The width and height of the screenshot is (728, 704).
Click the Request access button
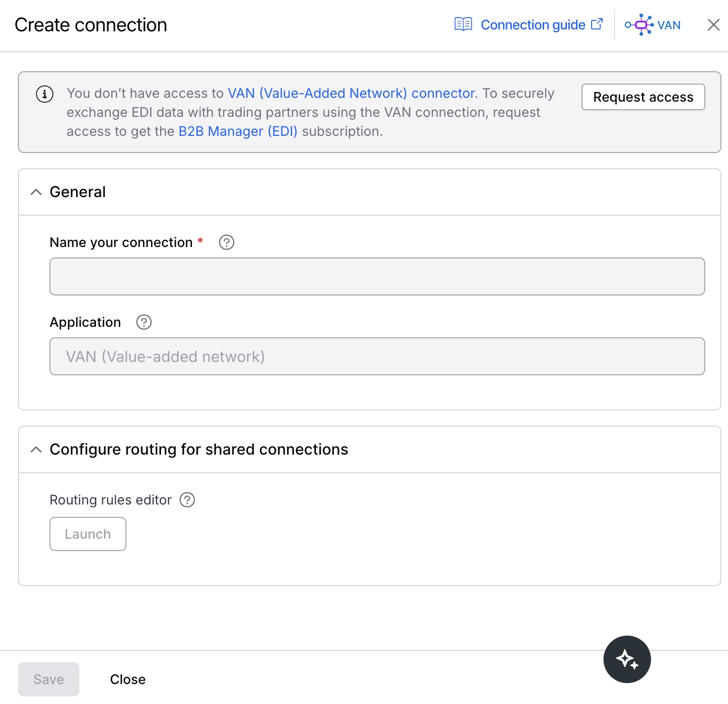(x=643, y=97)
